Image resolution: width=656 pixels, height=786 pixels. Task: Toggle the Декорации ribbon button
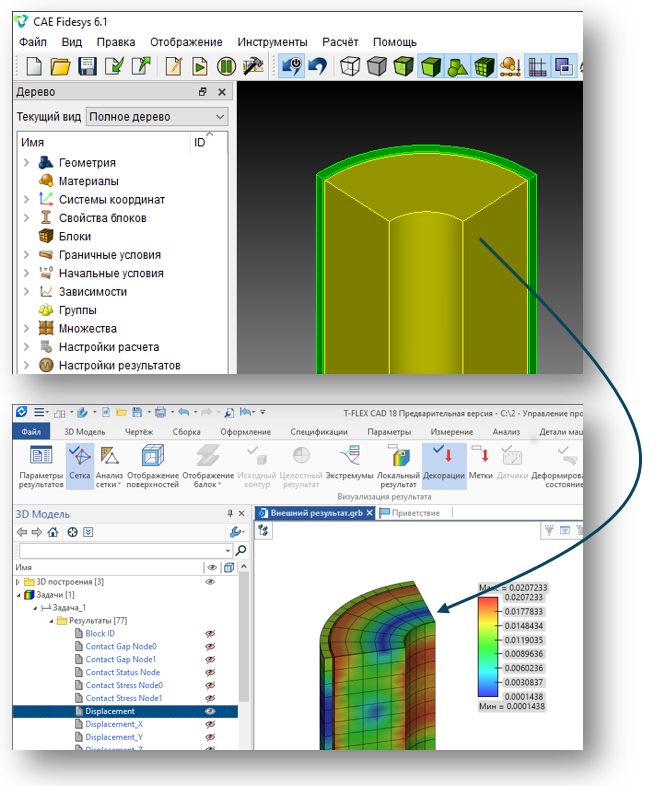point(444,467)
